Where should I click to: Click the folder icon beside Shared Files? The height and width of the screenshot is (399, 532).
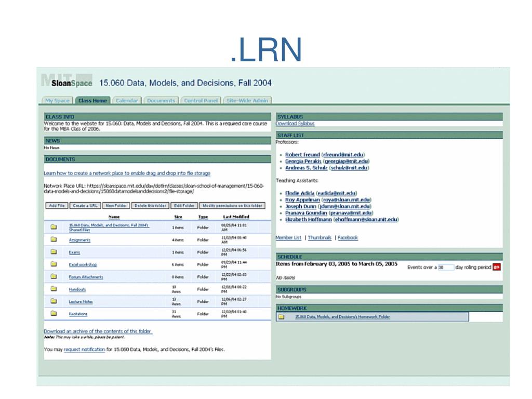coord(54,227)
